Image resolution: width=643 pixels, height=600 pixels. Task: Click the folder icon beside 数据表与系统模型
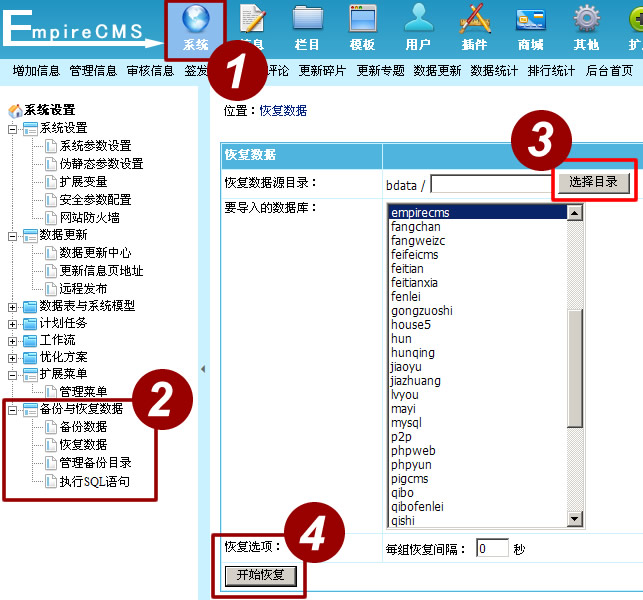30,306
